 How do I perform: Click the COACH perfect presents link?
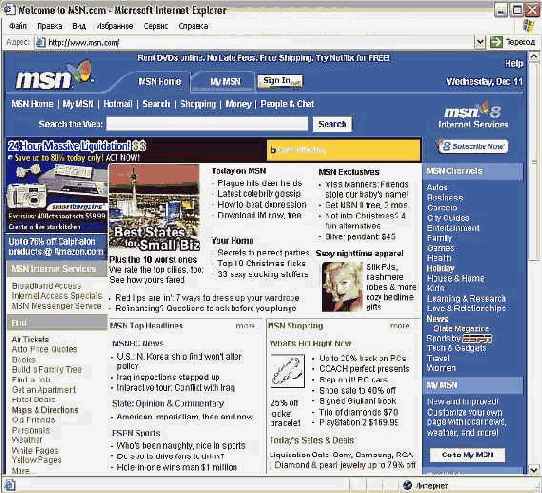(364, 369)
